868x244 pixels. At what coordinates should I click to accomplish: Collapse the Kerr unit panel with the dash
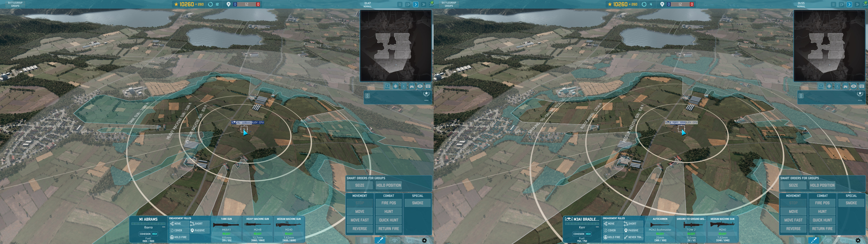[597, 227]
